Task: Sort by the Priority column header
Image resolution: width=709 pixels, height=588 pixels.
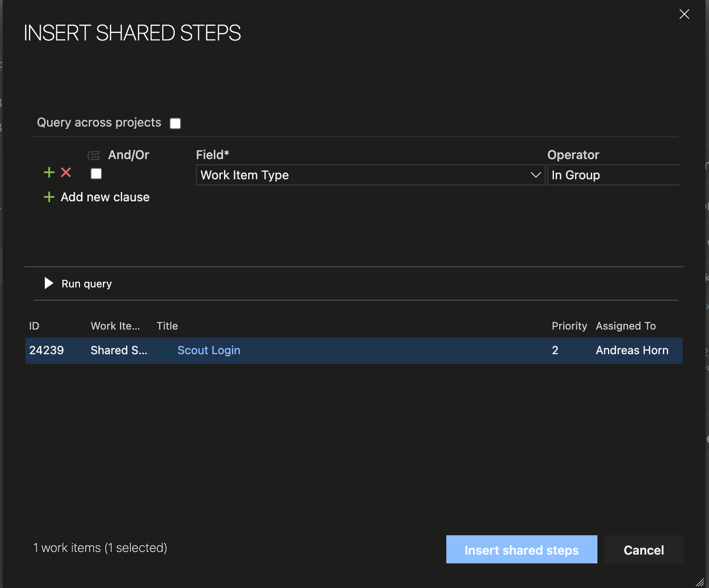Action: pyautogui.click(x=569, y=326)
